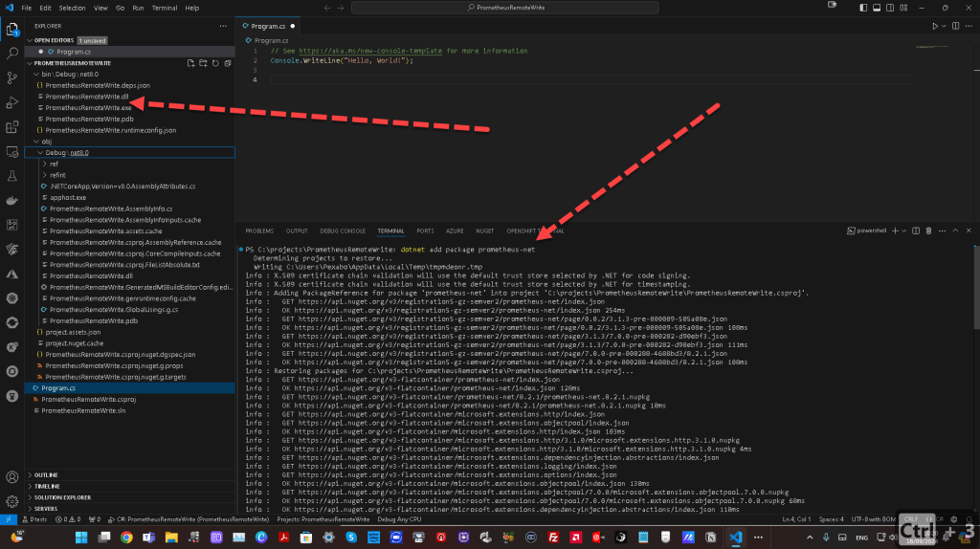Expand the SOLUTION EXPLORER section
Image resolution: width=980 pixels, height=549 pixels.
pyautogui.click(x=129, y=497)
